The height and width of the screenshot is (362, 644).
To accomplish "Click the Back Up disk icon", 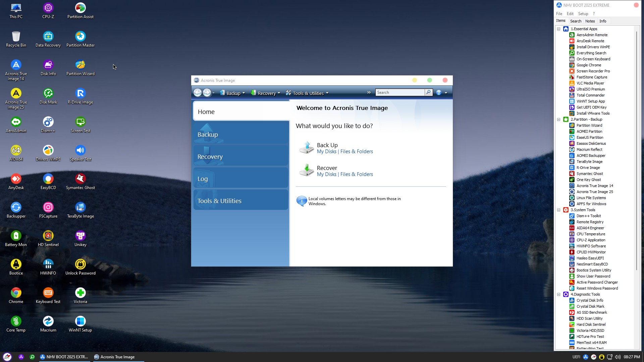I will (x=306, y=148).
